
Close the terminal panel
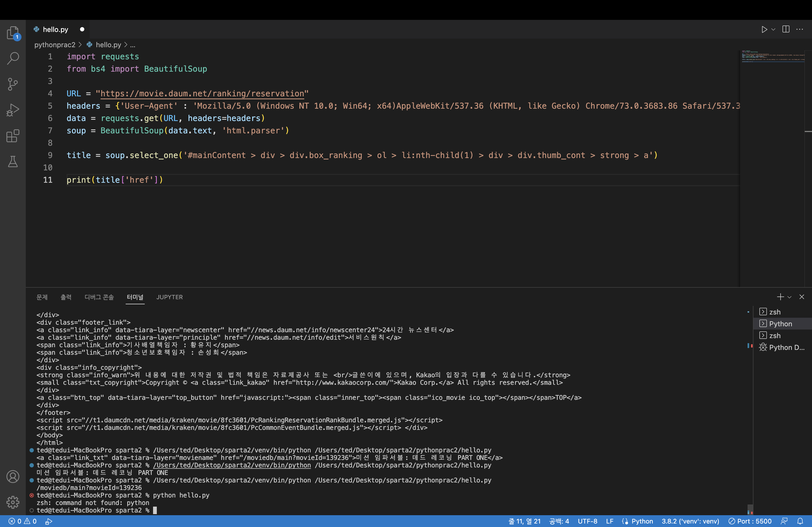[802, 297]
